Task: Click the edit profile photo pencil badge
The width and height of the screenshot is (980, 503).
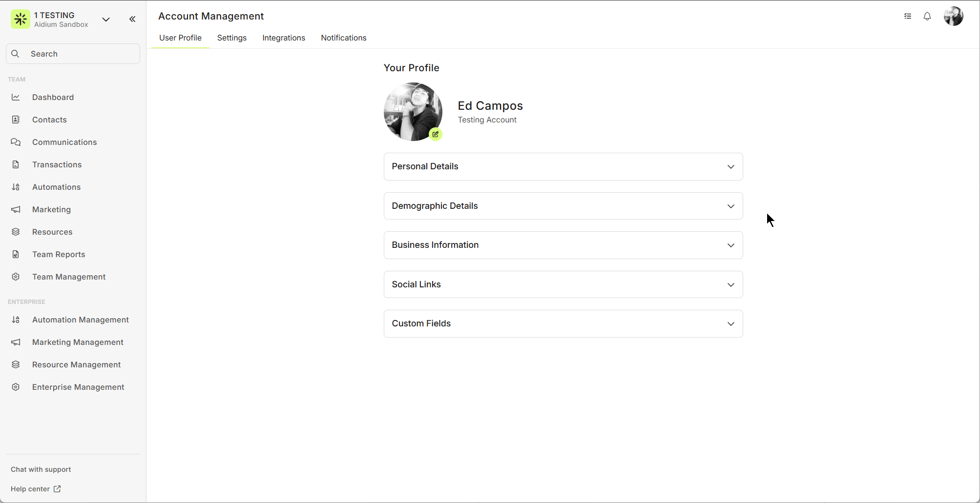Action: pos(435,134)
